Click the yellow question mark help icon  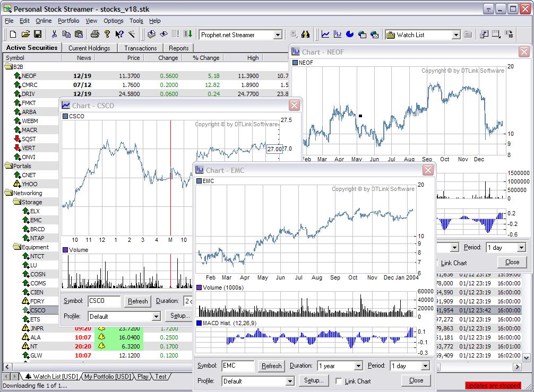tap(107, 34)
